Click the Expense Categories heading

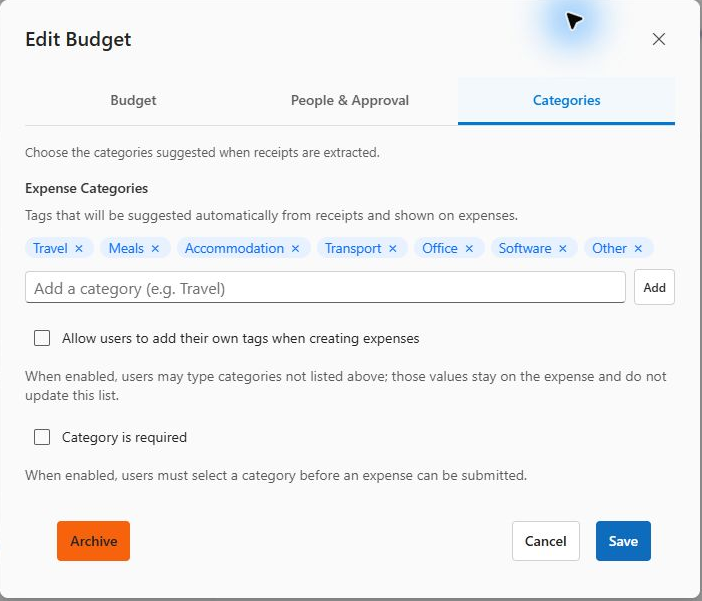click(86, 189)
